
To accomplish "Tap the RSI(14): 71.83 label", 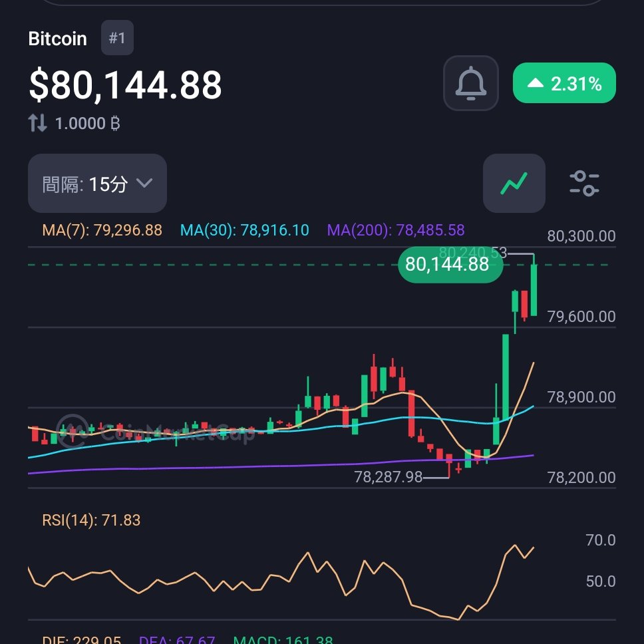I will 91,520.
